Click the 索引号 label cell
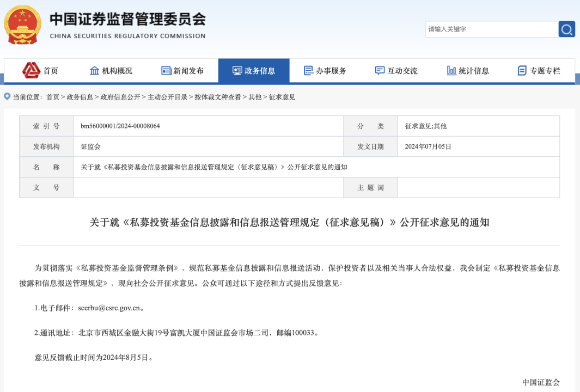 click(46, 126)
